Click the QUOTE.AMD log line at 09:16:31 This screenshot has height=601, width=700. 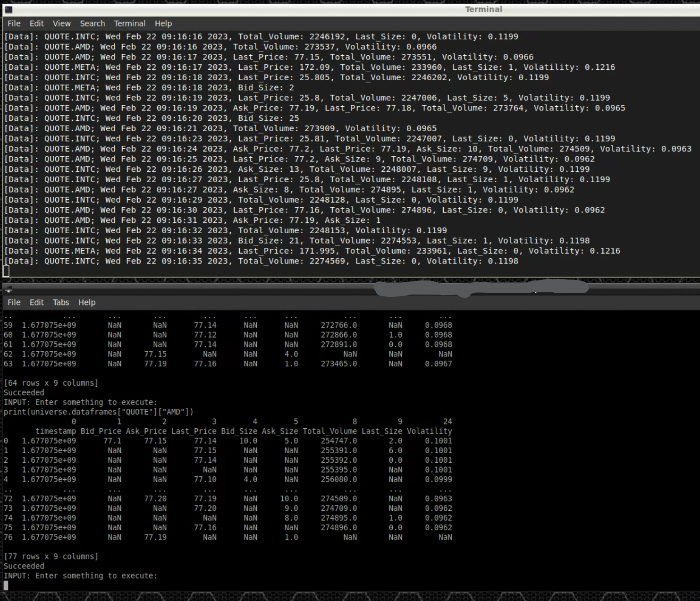click(192, 220)
